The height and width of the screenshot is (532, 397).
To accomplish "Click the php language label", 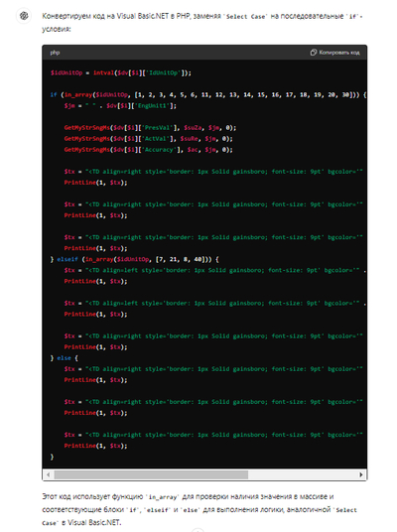I will (55, 53).
